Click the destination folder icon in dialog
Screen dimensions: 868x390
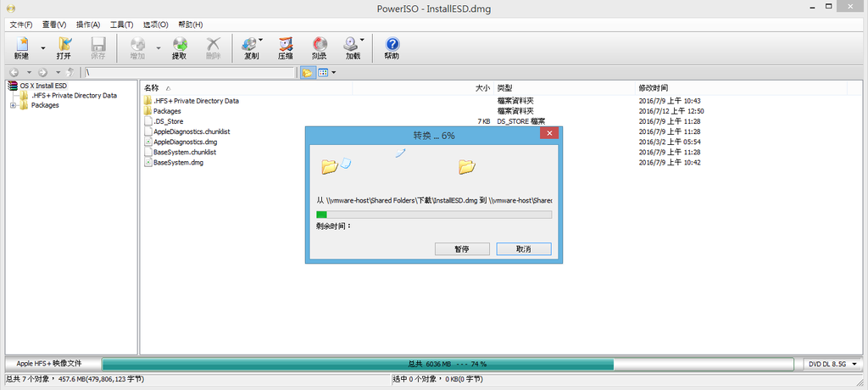click(x=467, y=166)
